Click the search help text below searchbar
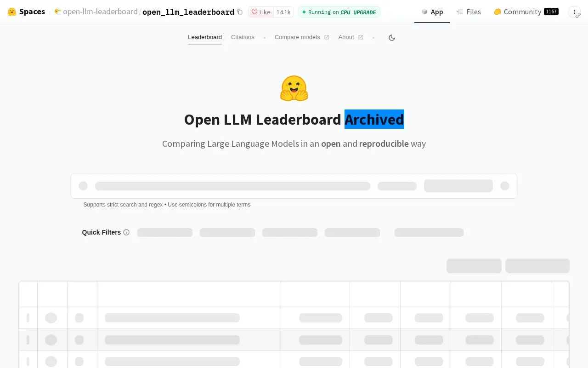 [x=167, y=205]
